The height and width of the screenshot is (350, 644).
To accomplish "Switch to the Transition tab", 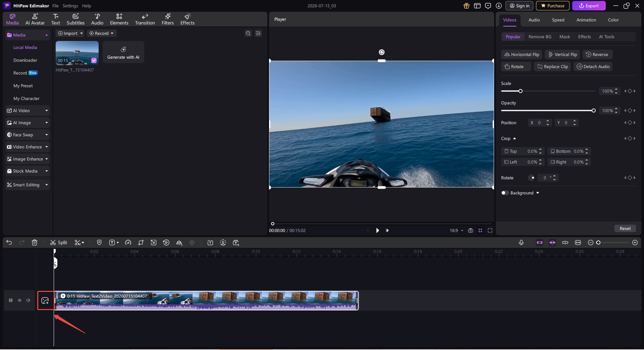I will [x=145, y=19].
